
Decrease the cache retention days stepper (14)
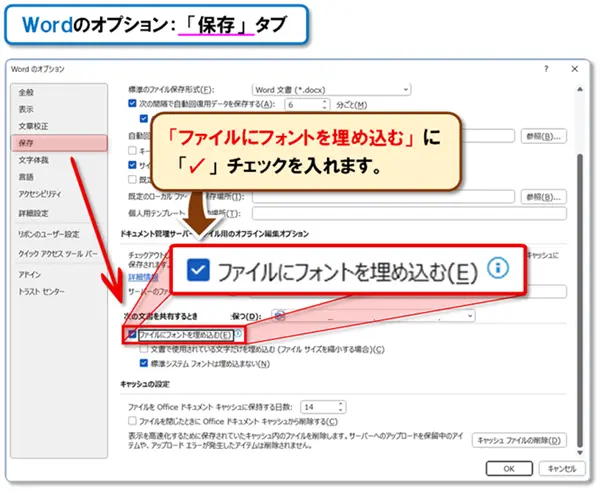(341, 410)
